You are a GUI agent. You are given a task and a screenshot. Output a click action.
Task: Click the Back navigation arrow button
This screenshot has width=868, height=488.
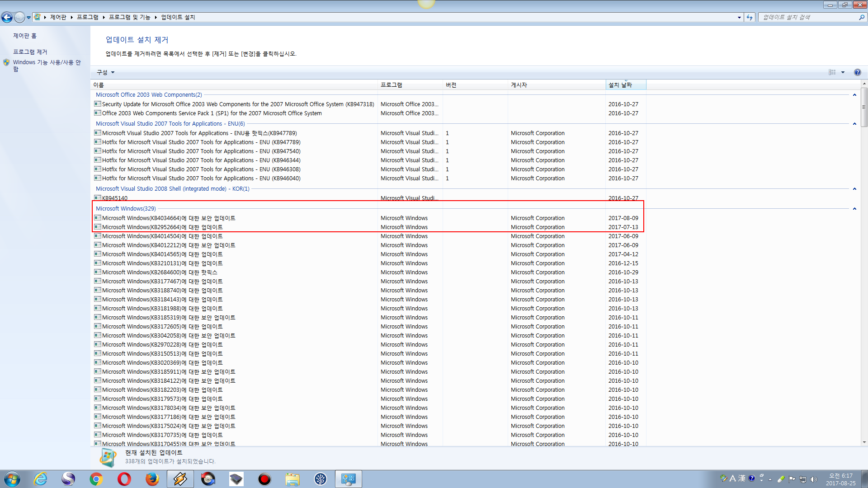click(7, 17)
